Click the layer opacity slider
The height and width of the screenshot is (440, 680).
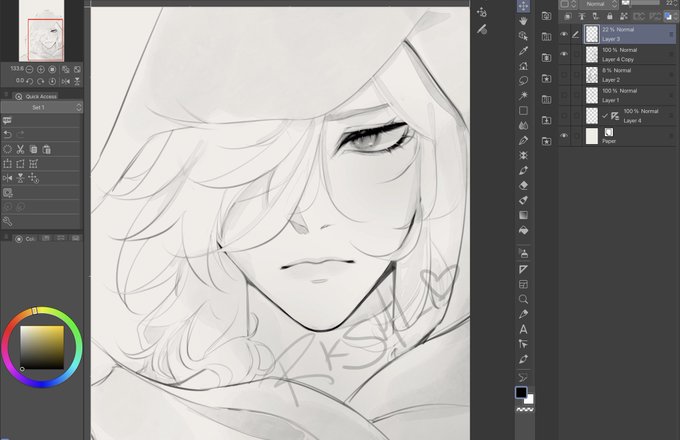click(x=643, y=3)
